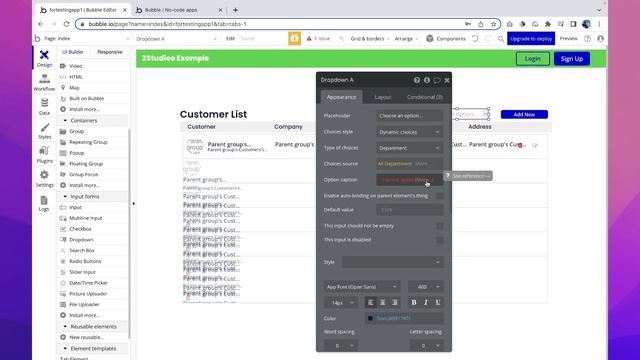The image size is (640, 360).
Task: Align text right
Action: [395, 302]
